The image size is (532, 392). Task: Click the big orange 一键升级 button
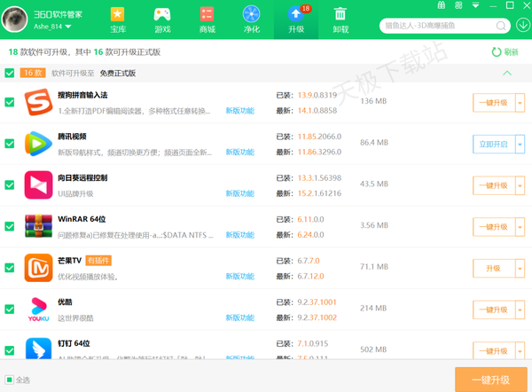point(489,380)
